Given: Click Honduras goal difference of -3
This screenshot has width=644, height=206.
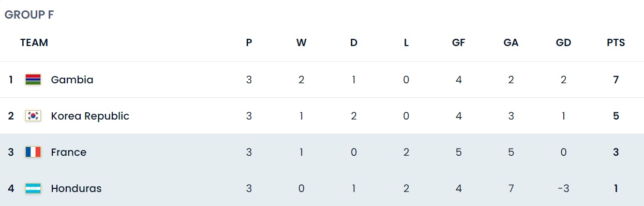Looking at the screenshot, I should 563,188.
